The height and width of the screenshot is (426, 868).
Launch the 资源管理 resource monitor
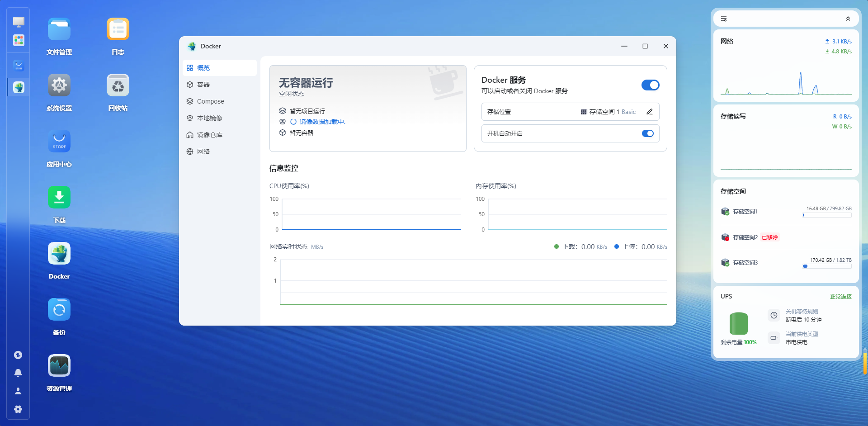[59, 366]
